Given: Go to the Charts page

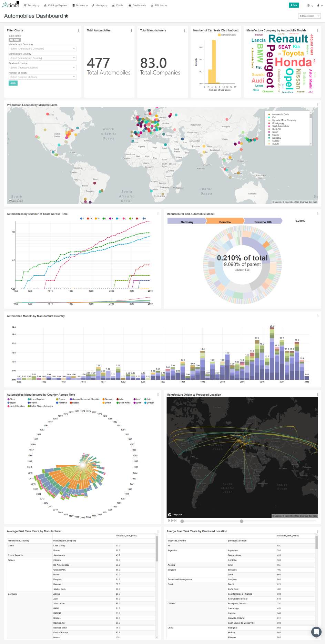Looking at the screenshot, I should (x=118, y=6).
